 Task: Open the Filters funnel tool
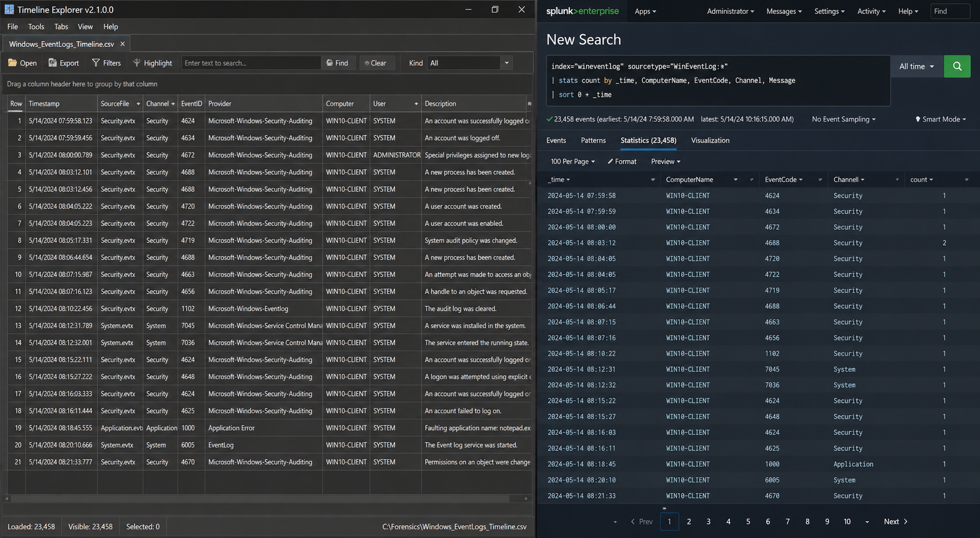[x=106, y=63]
